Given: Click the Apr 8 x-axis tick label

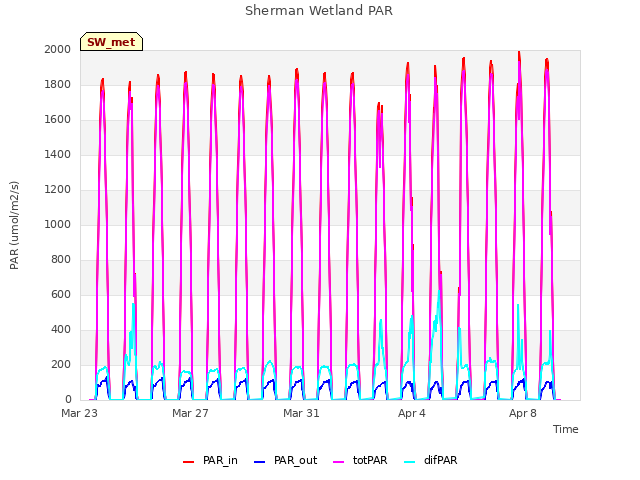Looking at the screenshot, I should (x=523, y=413).
